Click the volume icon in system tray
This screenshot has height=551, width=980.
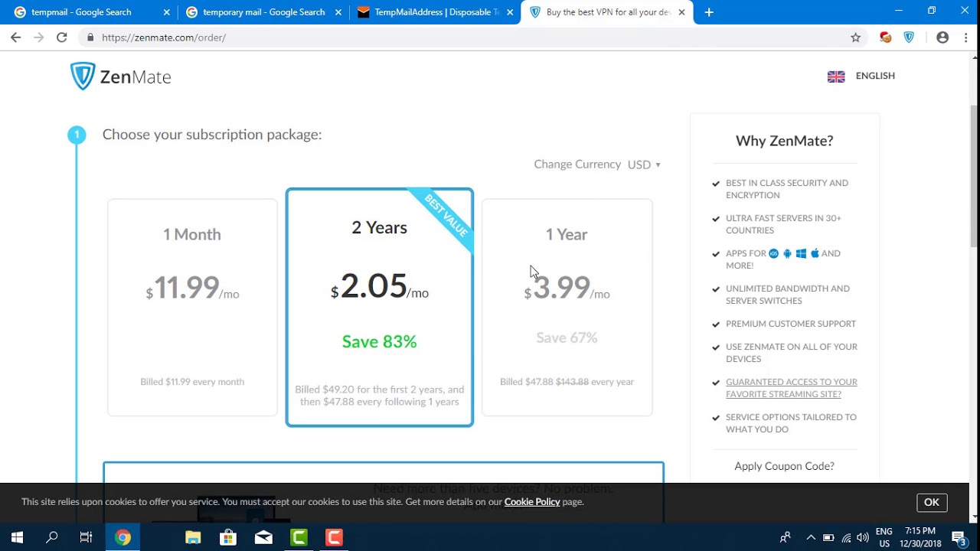pos(863,537)
